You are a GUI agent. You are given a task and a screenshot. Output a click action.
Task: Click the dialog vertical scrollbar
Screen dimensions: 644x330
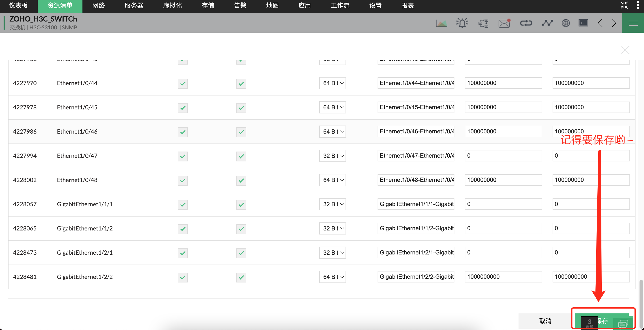[641, 304]
